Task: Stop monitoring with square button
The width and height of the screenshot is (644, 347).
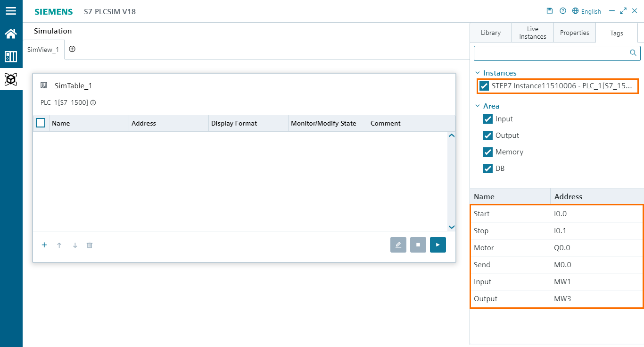Action: tap(418, 245)
